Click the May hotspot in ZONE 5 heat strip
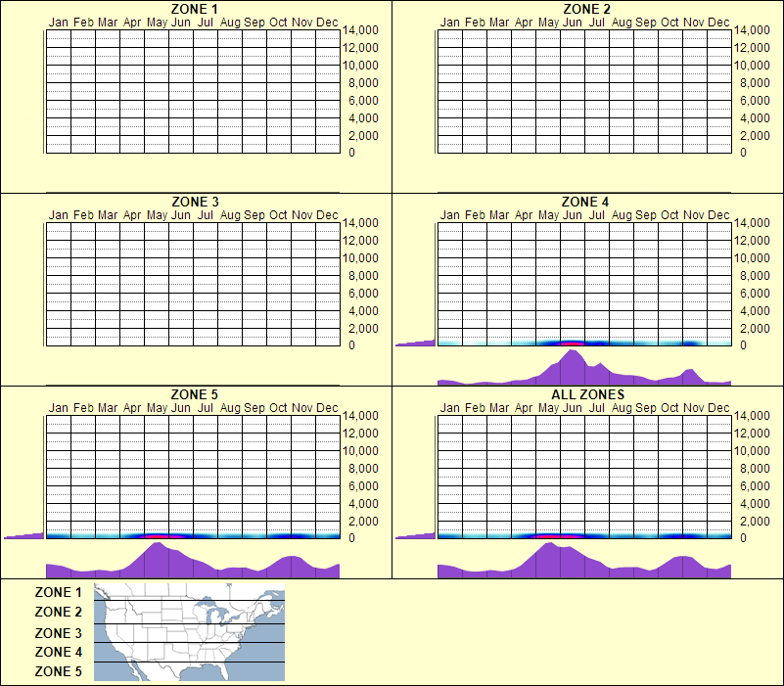This screenshot has width=784, height=686. click(159, 536)
